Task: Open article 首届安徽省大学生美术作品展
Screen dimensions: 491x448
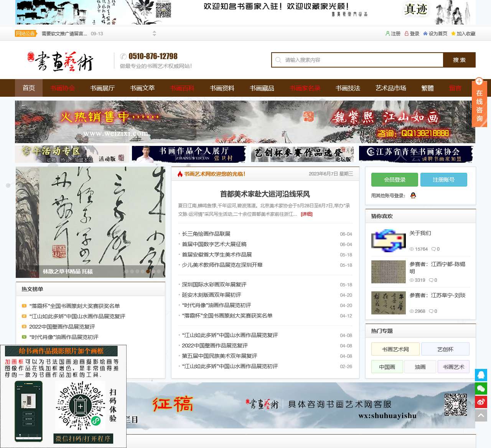Action: point(217,255)
